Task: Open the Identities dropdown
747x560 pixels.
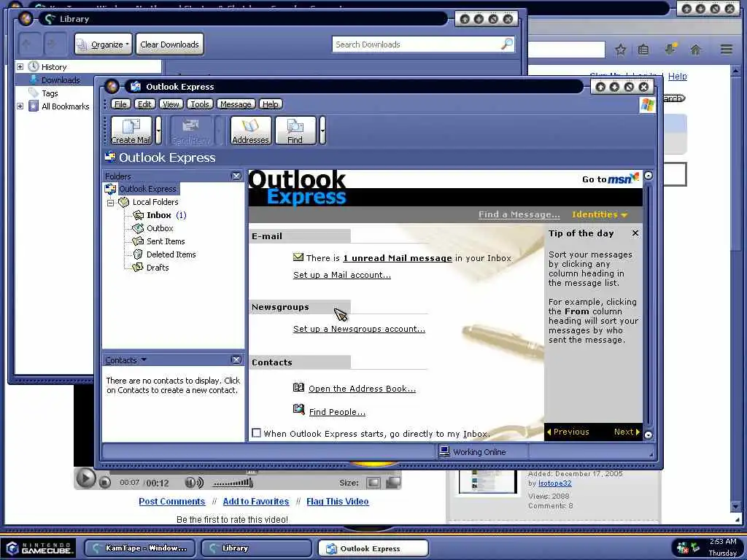Action: (600, 215)
